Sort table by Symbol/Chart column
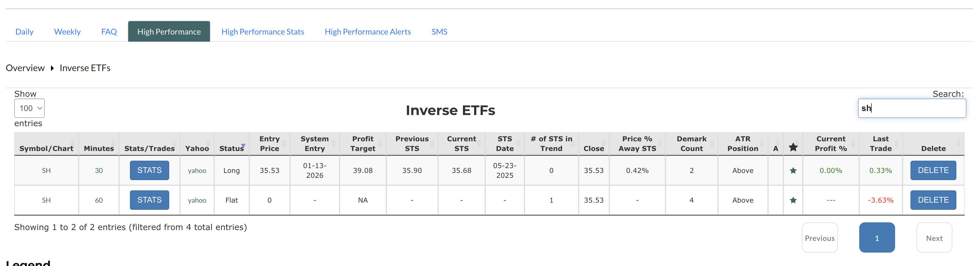Viewport: 980px width, 266px height. [46, 148]
